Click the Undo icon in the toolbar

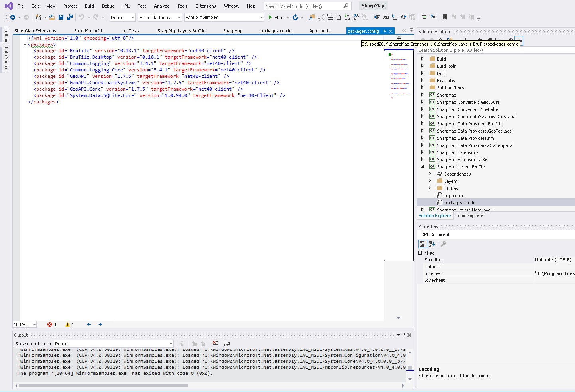83,17
